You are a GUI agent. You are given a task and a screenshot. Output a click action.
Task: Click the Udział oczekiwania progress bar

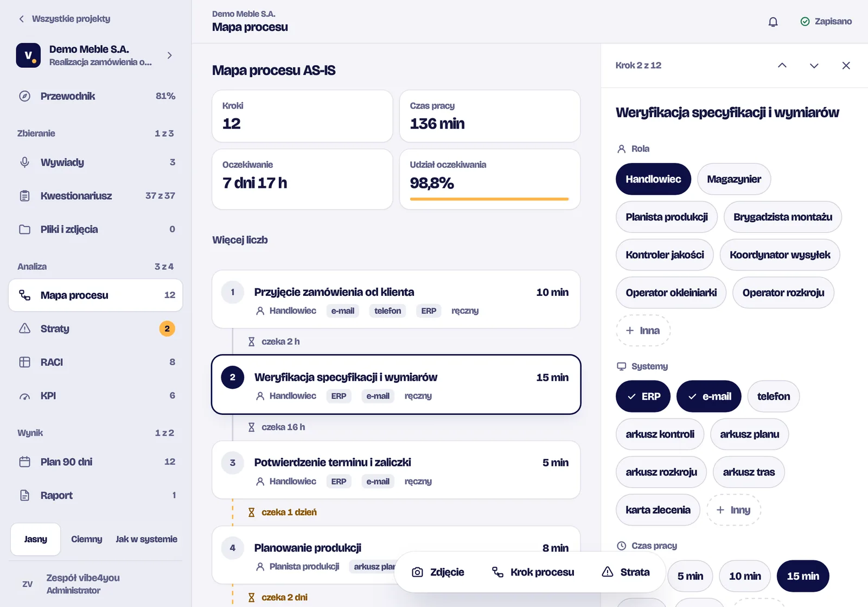489,199
